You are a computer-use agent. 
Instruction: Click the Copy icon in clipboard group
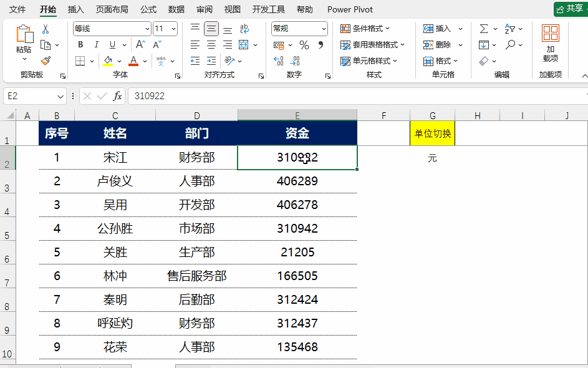46,45
